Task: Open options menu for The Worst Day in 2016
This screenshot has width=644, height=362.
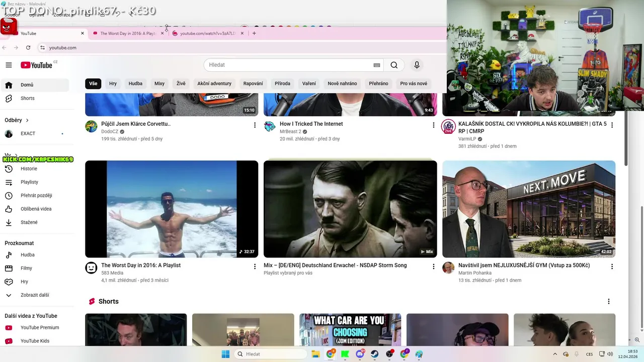Action: pos(255,266)
